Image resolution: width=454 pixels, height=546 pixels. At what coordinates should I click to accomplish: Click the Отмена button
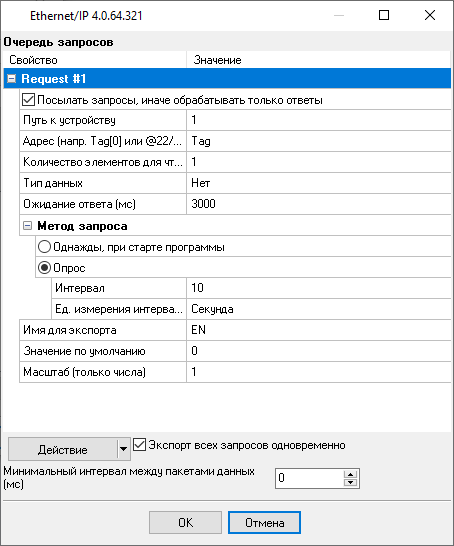pyautogui.click(x=265, y=522)
